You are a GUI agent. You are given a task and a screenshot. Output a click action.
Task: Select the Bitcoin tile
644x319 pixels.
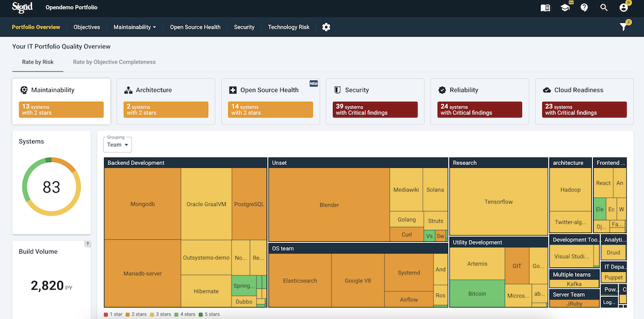[477, 294]
